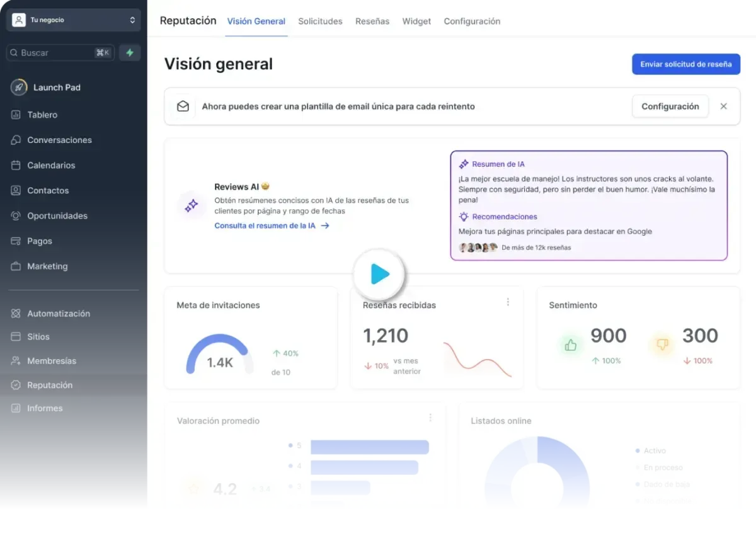This screenshot has height=548, width=756.
Task: Play the video with the center play button
Action: point(379,274)
